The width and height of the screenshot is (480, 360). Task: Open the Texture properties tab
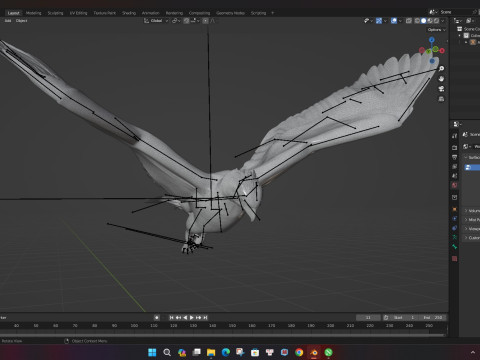[x=455, y=259]
